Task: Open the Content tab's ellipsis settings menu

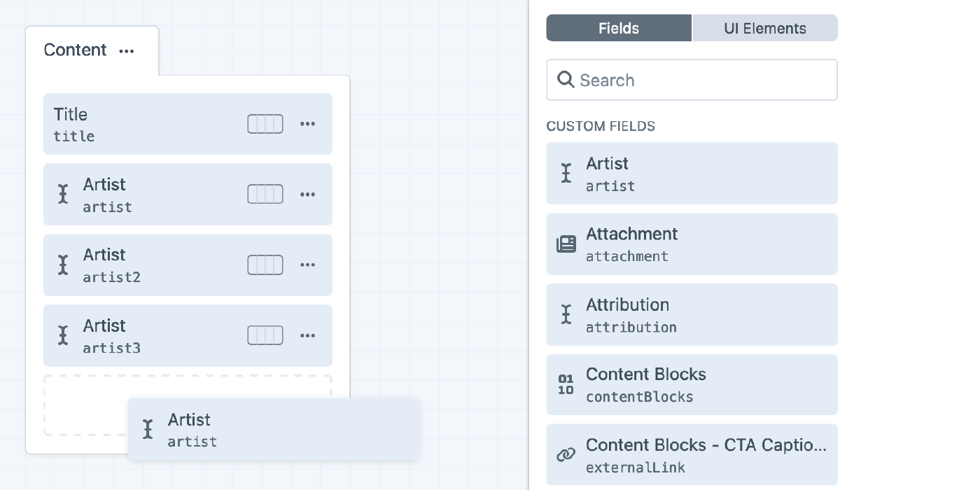Action: pos(127,51)
